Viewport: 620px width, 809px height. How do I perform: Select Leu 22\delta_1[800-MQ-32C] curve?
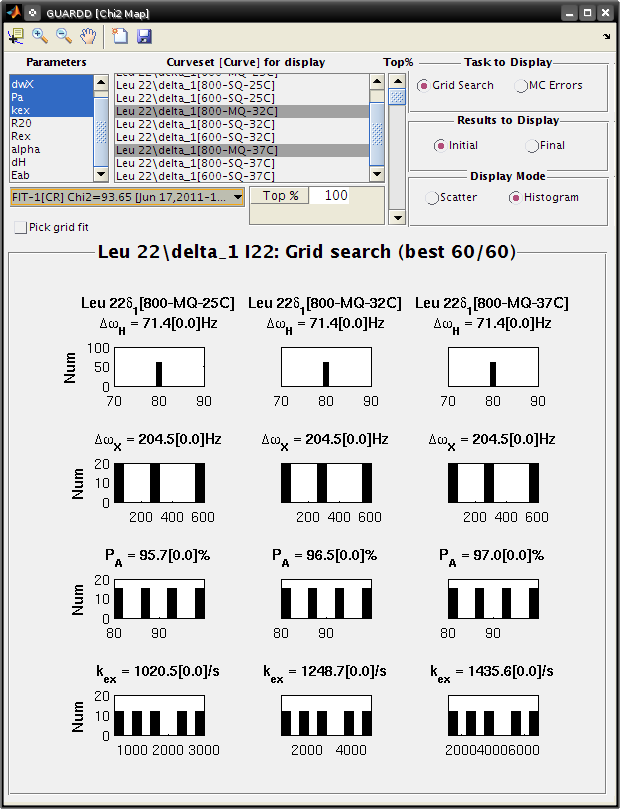(x=242, y=111)
